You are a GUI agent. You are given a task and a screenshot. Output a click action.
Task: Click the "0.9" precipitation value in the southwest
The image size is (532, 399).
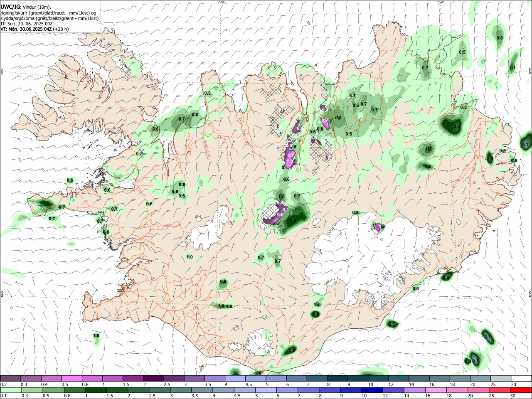click(223, 282)
